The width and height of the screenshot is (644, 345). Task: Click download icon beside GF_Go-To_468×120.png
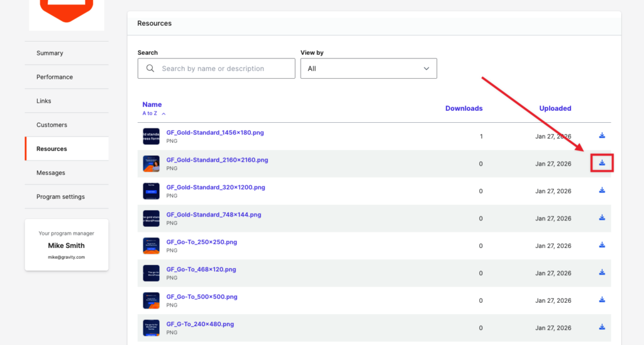pyautogui.click(x=602, y=273)
